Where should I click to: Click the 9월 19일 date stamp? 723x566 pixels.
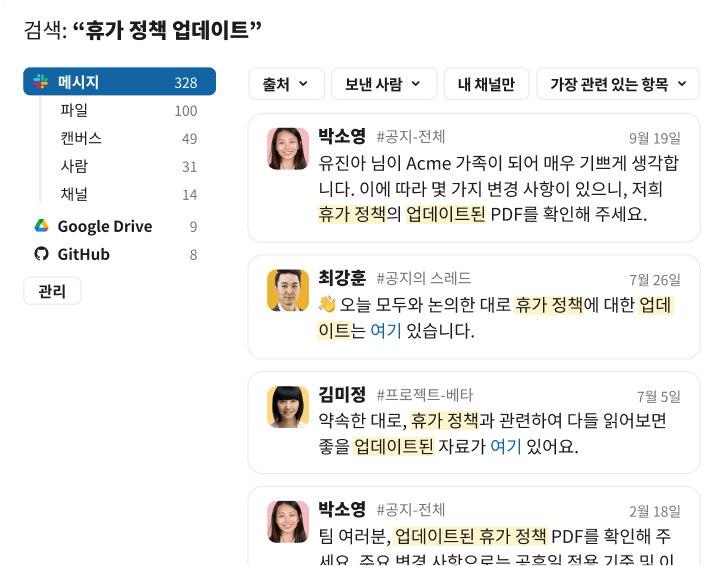click(655, 138)
